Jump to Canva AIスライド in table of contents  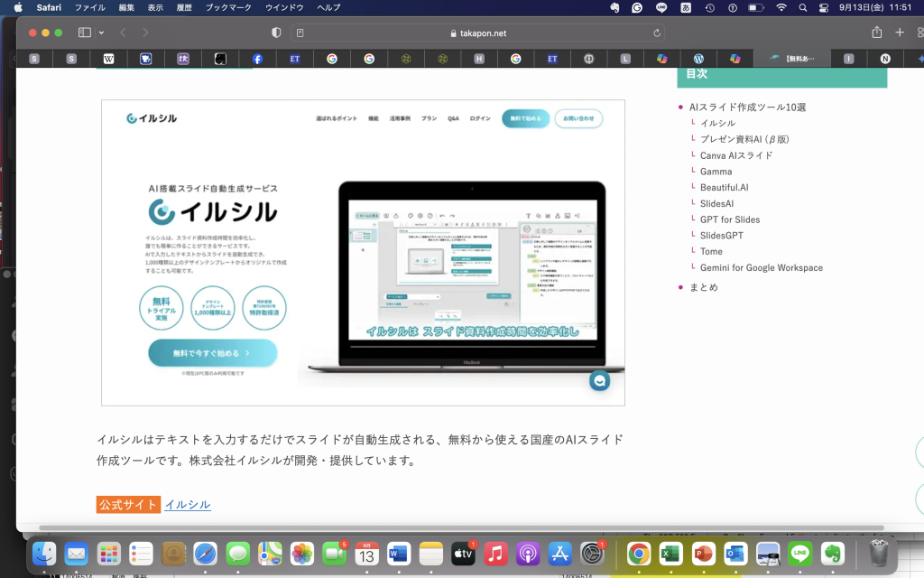[x=736, y=155]
